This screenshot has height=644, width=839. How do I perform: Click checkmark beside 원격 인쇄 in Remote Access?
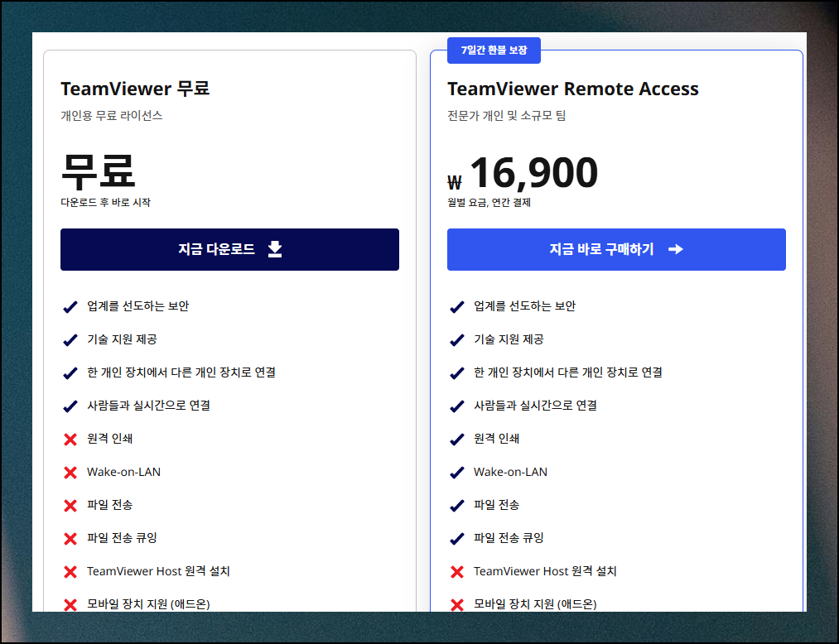457,440
